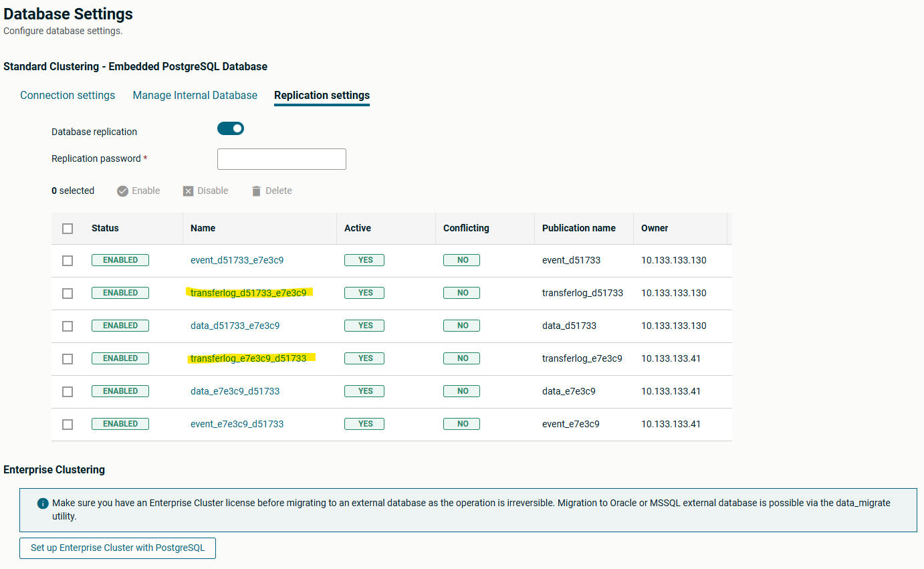Open the Manage Internal Database tab
This screenshot has height=569, width=924.
coord(195,96)
